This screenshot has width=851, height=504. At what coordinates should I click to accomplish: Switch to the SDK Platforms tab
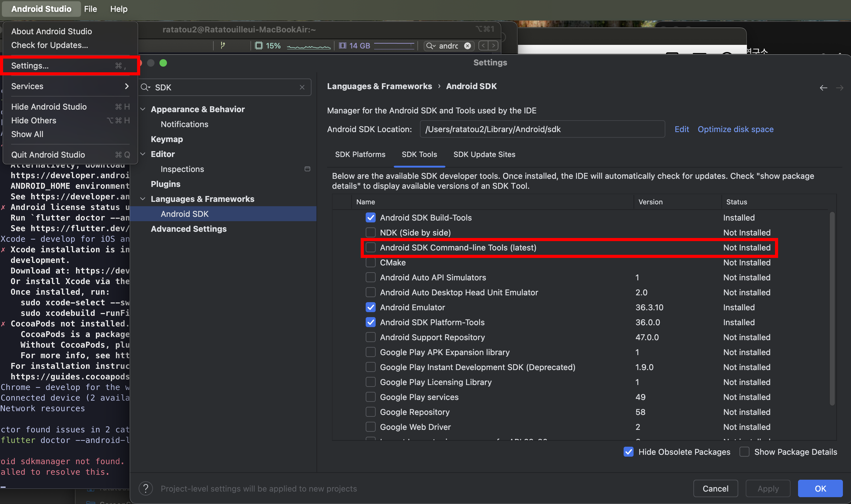click(x=360, y=155)
